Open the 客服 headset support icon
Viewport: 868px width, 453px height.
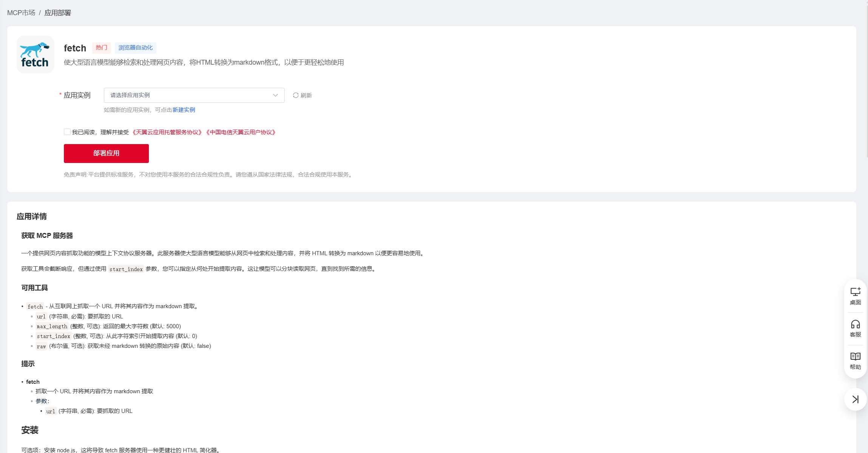(855, 329)
